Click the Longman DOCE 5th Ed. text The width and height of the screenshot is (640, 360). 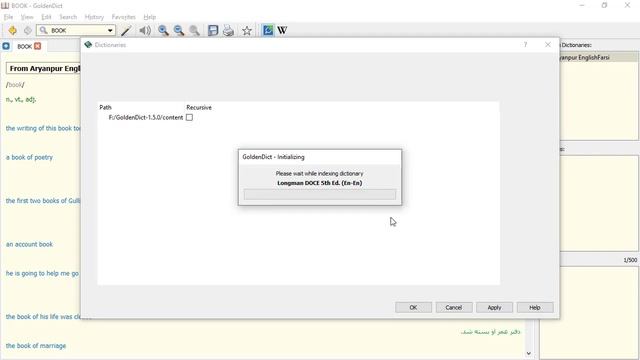[320, 183]
